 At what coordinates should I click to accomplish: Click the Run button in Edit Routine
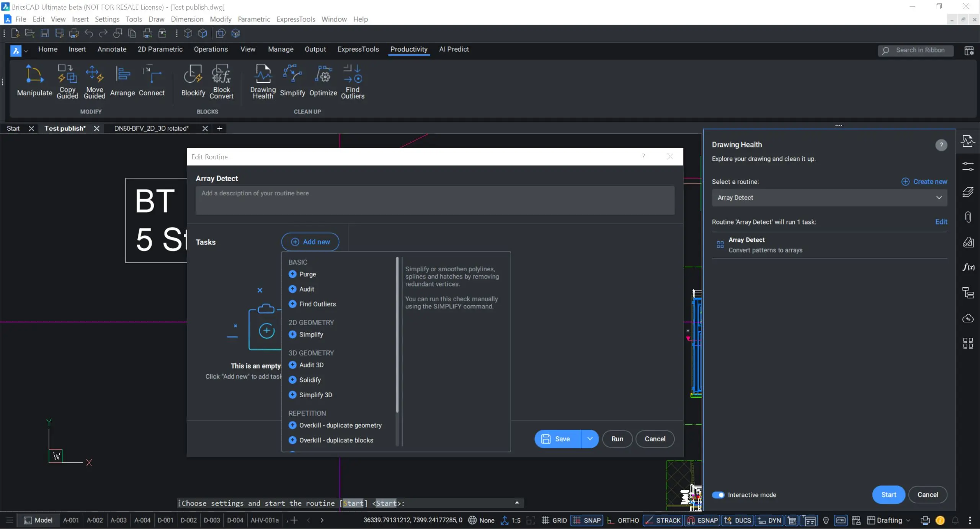click(x=617, y=439)
